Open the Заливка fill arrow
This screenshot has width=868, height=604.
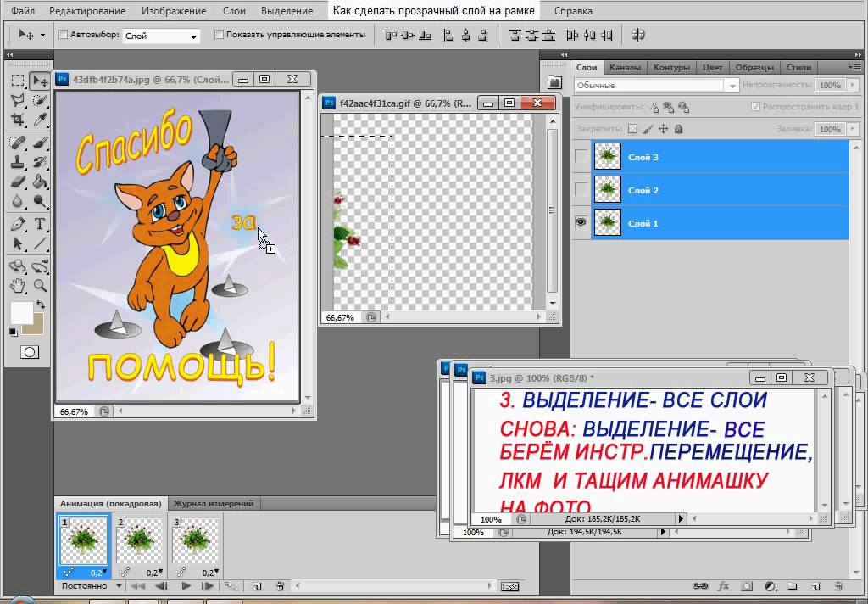853,129
